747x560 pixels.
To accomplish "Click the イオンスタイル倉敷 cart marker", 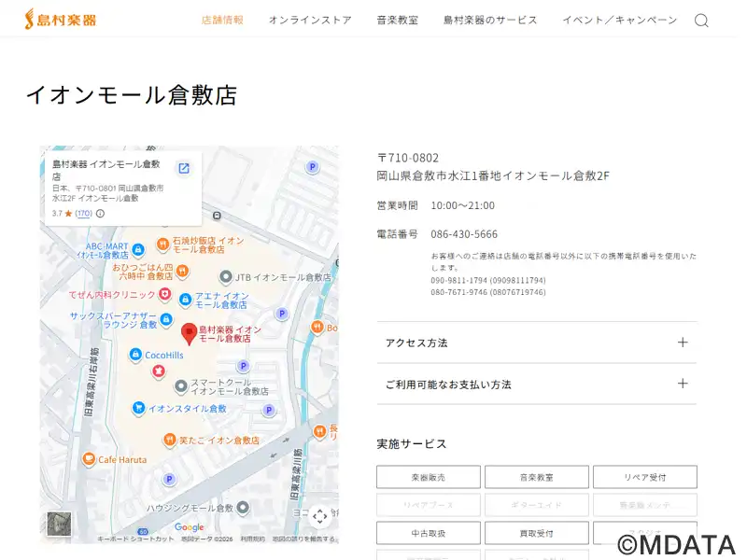I will (138, 408).
